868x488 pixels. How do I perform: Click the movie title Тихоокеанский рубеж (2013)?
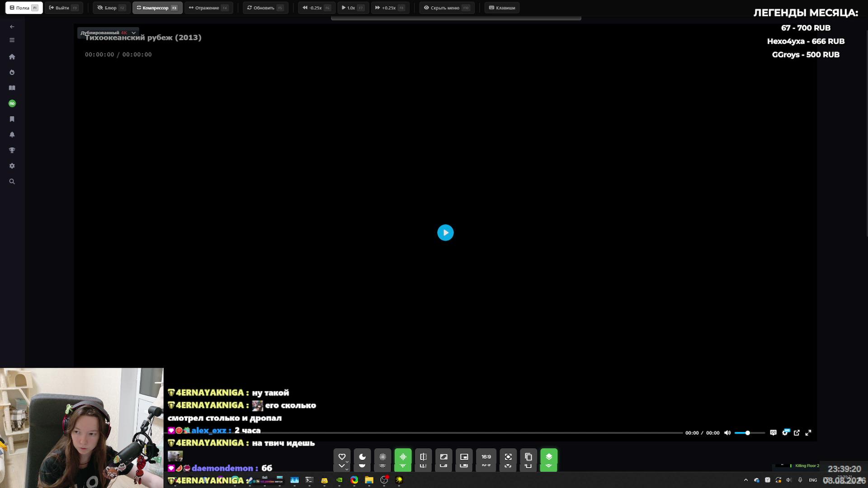tap(143, 38)
